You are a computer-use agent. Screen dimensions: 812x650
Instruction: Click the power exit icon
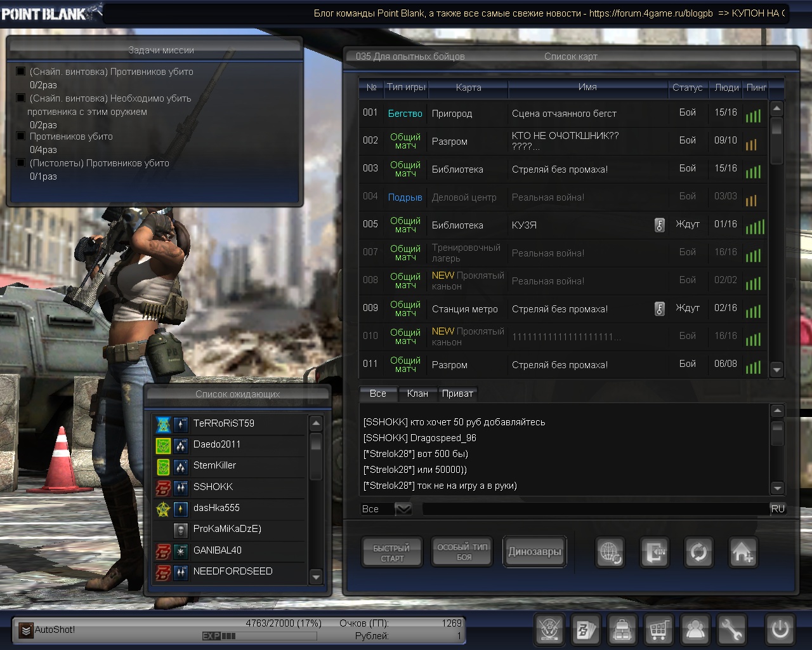point(779,629)
